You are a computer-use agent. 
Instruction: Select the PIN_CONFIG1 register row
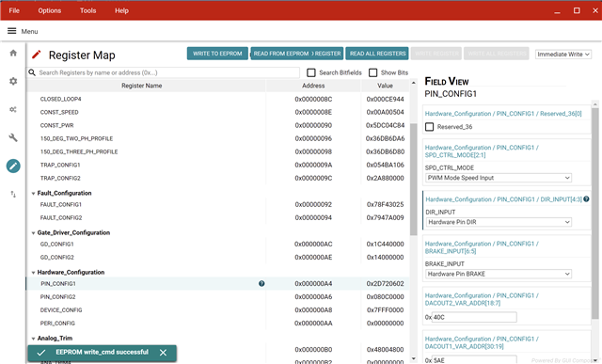tap(217, 284)
